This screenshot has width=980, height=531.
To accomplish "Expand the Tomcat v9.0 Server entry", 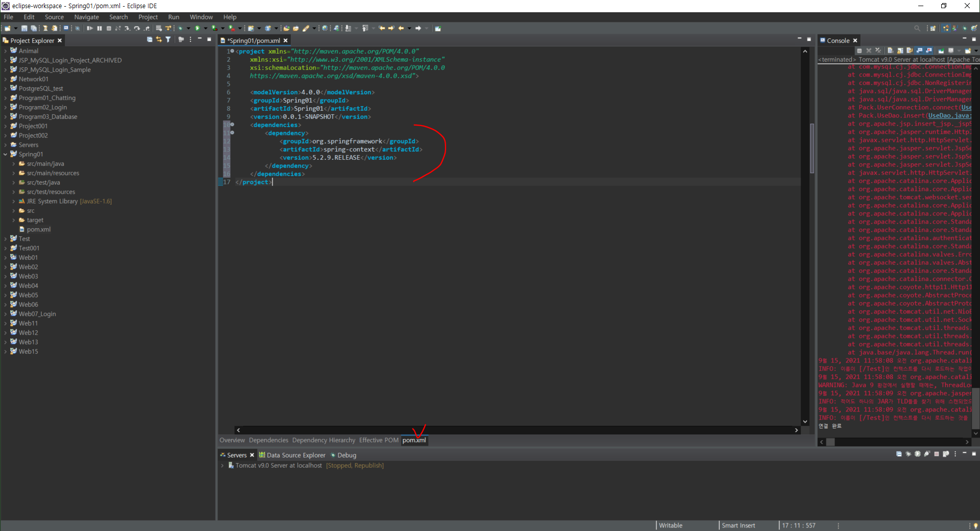I will [223, 466].
